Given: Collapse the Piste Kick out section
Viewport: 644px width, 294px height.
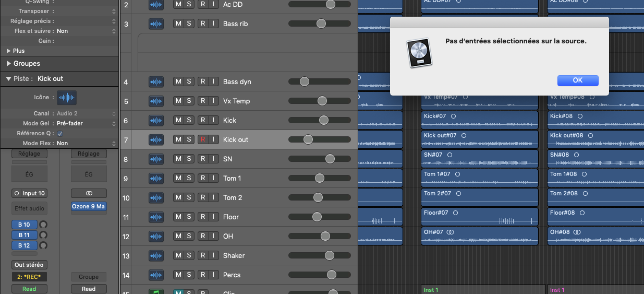Looking at the screenshot, I should [x=8, y=78].
